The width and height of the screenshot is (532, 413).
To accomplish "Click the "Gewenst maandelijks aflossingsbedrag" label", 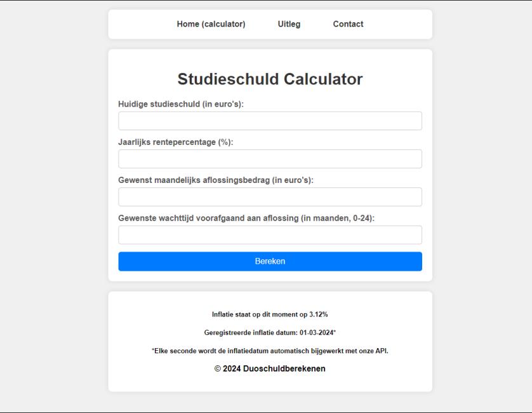I will [x=216, y=180].
